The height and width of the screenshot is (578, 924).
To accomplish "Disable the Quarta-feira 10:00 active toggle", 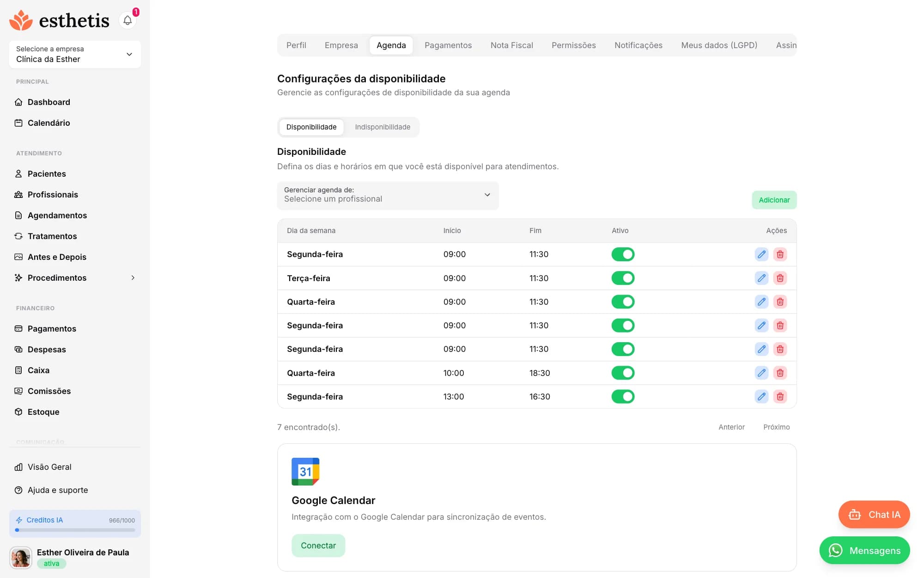I will point(623,373).
